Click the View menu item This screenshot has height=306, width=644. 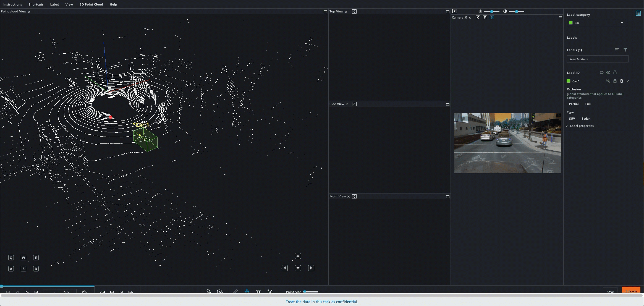pyautogui.click(x=69, y=4)
